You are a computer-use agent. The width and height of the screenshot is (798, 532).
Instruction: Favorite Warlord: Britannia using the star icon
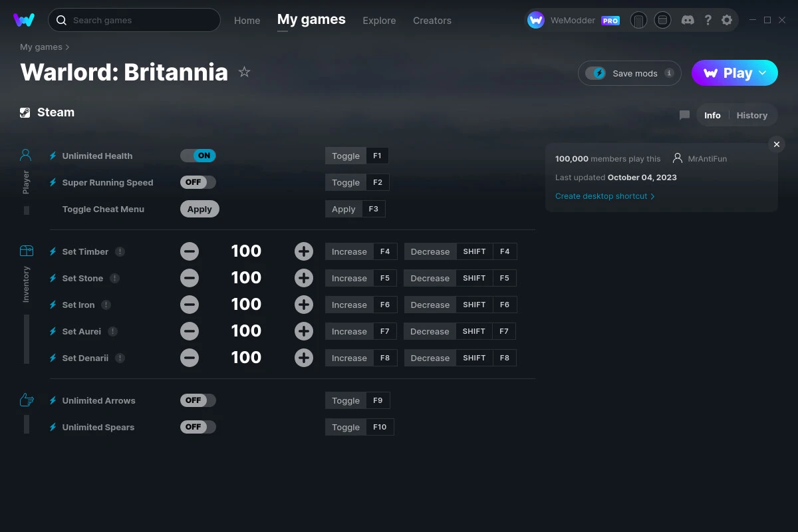click(244, 72)
